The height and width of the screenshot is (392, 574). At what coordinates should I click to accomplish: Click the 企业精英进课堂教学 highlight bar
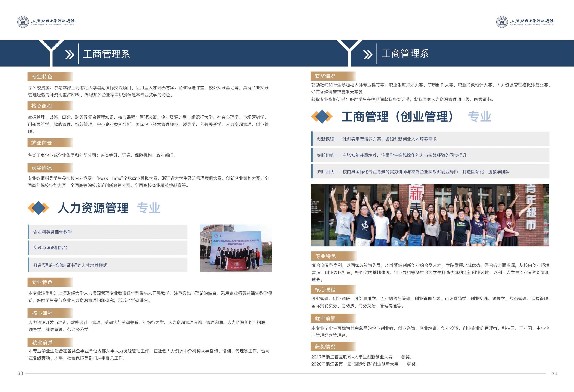[x=108, y=232]
